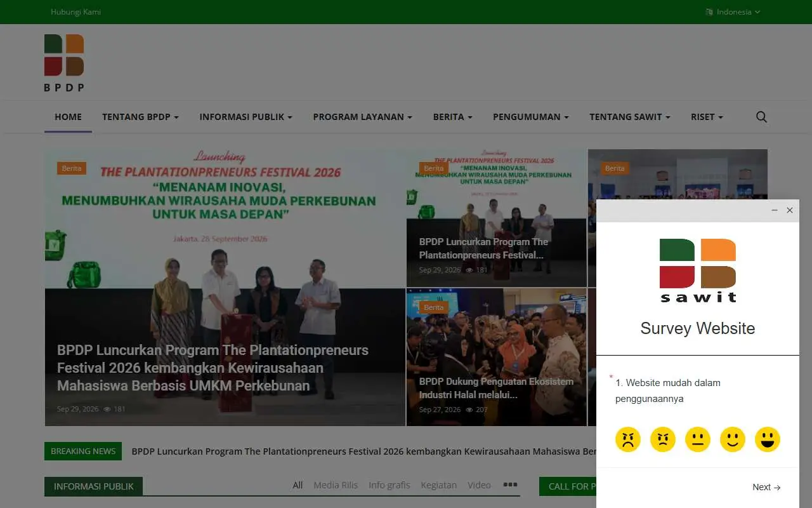812x508 pixels.
Task: Click views eye icon on main featured article
Action: [107, 409]
